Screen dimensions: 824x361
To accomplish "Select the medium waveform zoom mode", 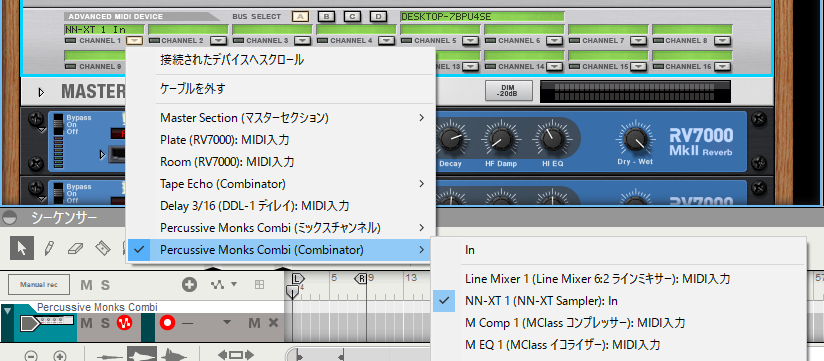I will pyautogui.click(x=142, y=355).
